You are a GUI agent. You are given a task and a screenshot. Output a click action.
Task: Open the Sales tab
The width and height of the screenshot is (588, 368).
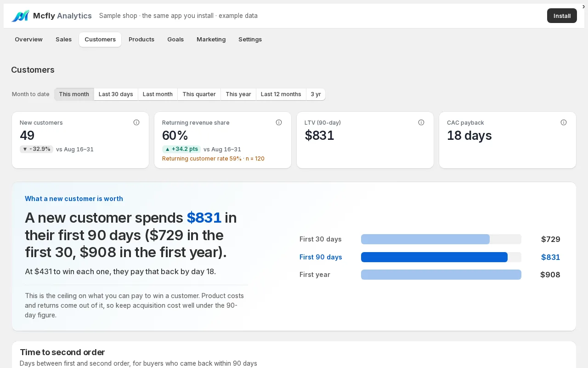coord(63,40)
